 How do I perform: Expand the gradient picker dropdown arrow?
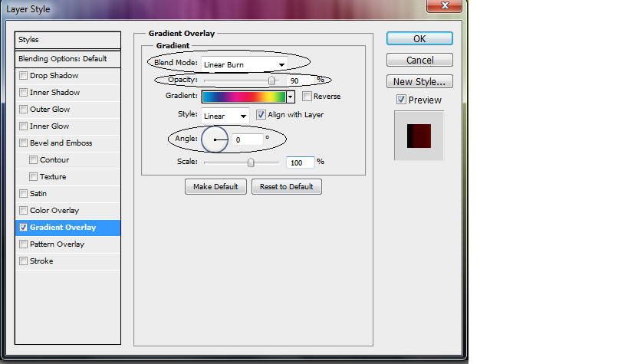click(x=291, y=97)
